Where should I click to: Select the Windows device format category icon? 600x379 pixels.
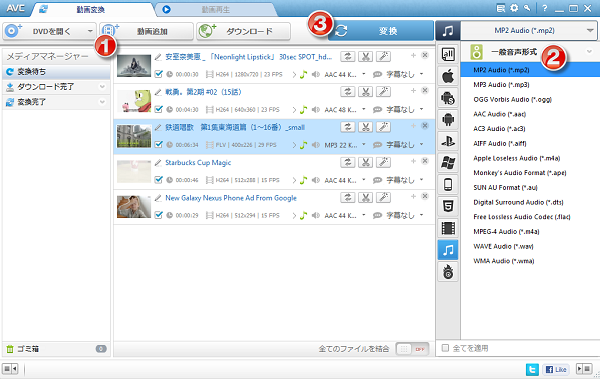coord(448,163)
